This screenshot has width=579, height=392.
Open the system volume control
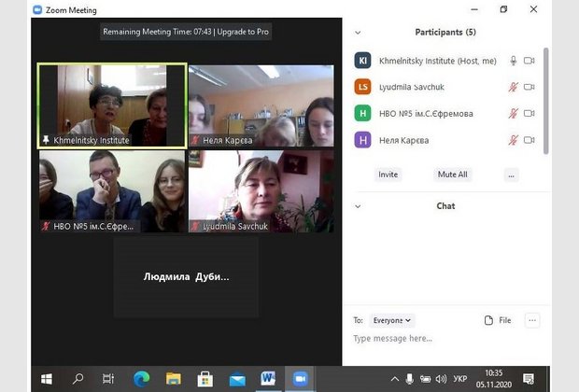click(x=441, y=379)
